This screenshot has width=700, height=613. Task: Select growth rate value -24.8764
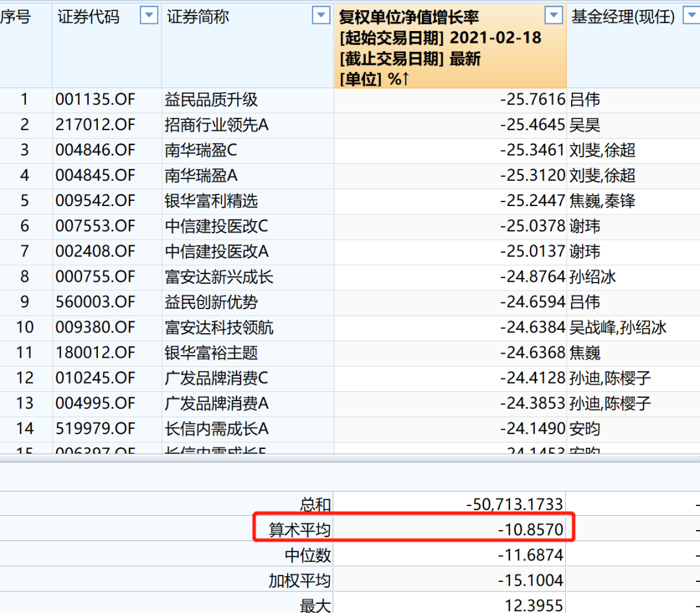[x=533, y=277]
